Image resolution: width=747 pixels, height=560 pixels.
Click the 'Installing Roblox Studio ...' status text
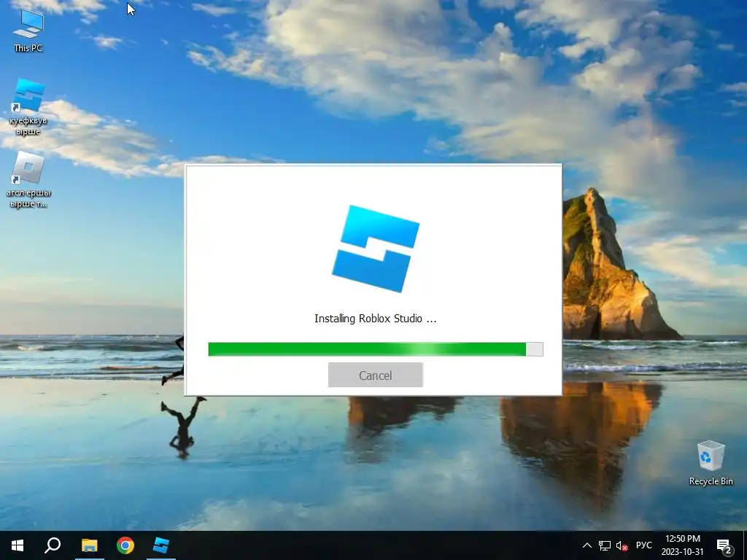[376, 319]
